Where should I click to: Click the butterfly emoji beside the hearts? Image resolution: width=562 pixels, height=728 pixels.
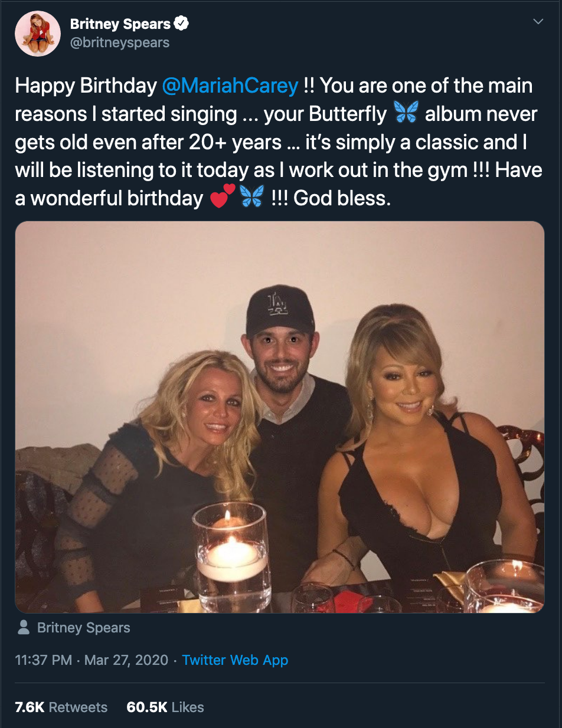[x=252, y=198]
